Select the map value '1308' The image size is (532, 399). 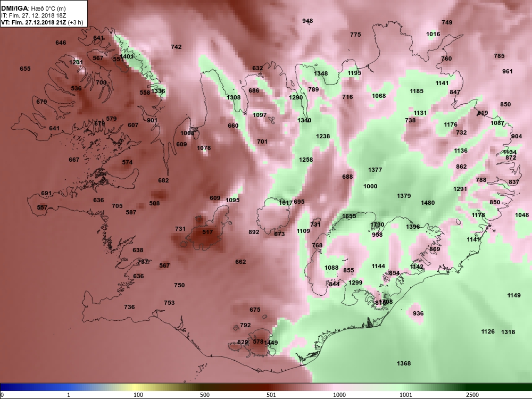point(234,97)
